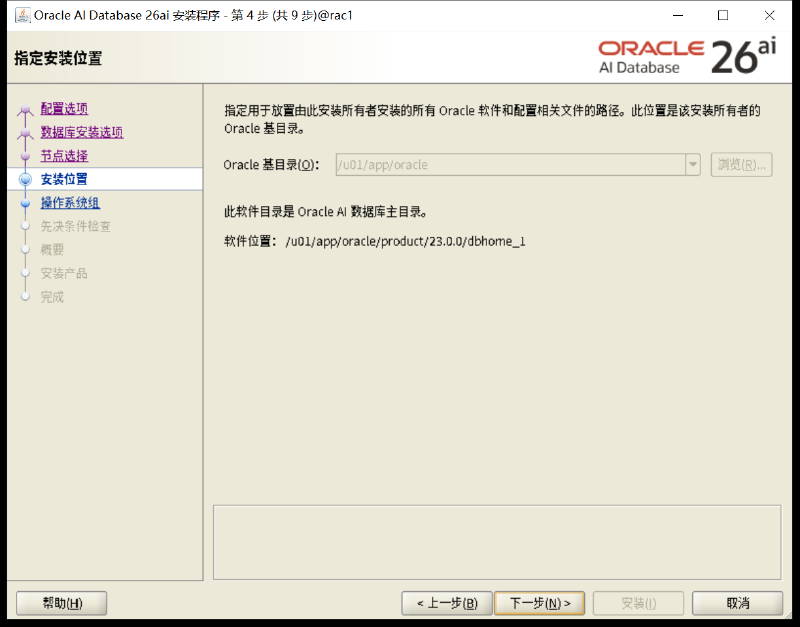This screenshot has height=627, width=800.
Task: Click the 节点选择 step marker
Action: tap(25, 156)
